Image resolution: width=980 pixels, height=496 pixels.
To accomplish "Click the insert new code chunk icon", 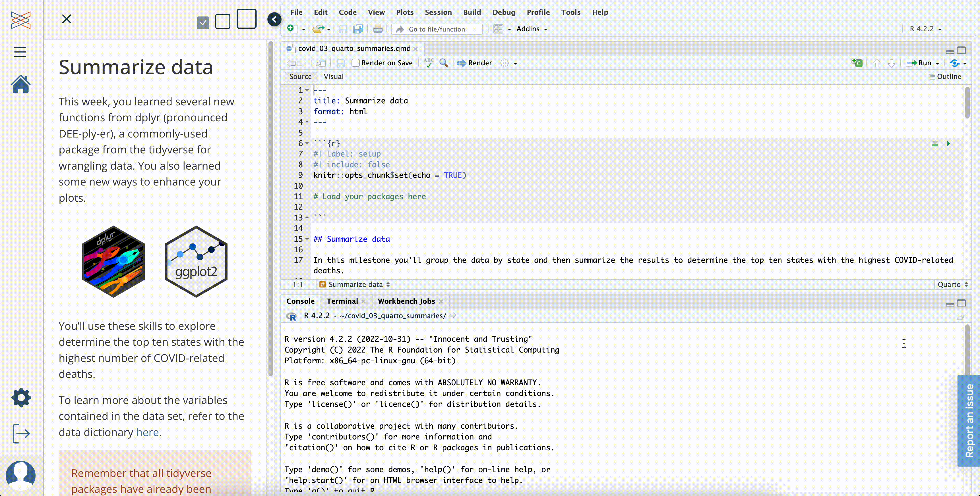I will click(857, 63).
